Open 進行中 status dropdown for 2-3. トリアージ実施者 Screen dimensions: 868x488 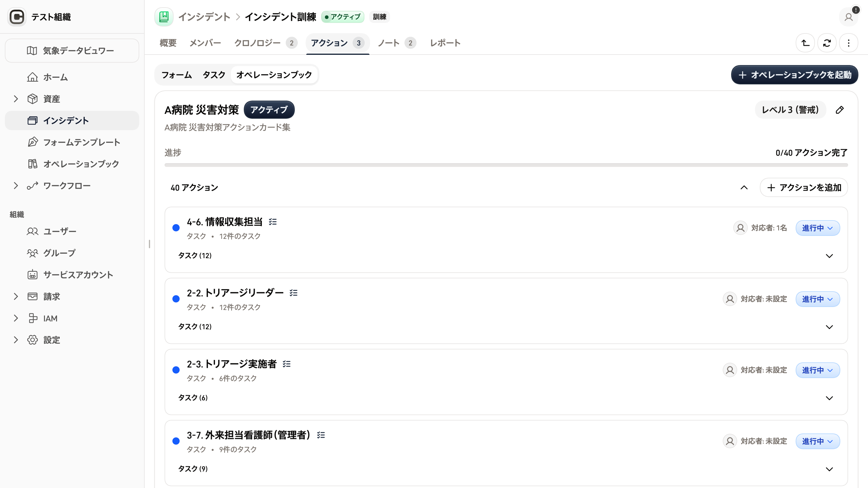click(817, 370)
